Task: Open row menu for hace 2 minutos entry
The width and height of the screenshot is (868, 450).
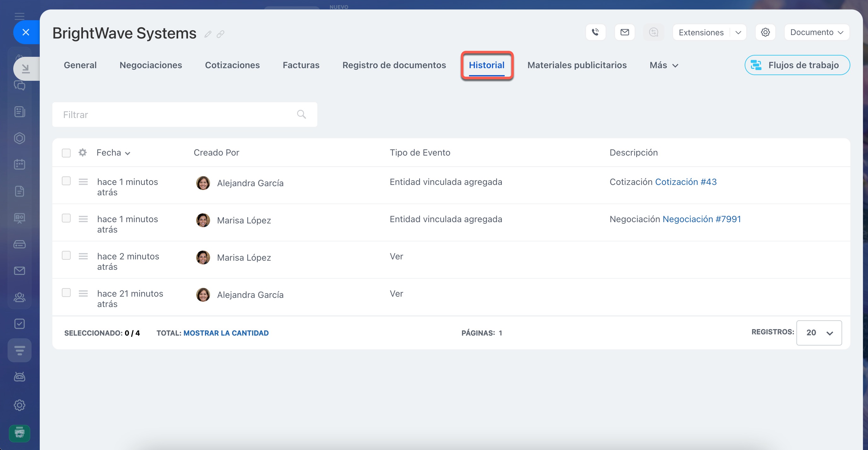Action: coord(83,257)
